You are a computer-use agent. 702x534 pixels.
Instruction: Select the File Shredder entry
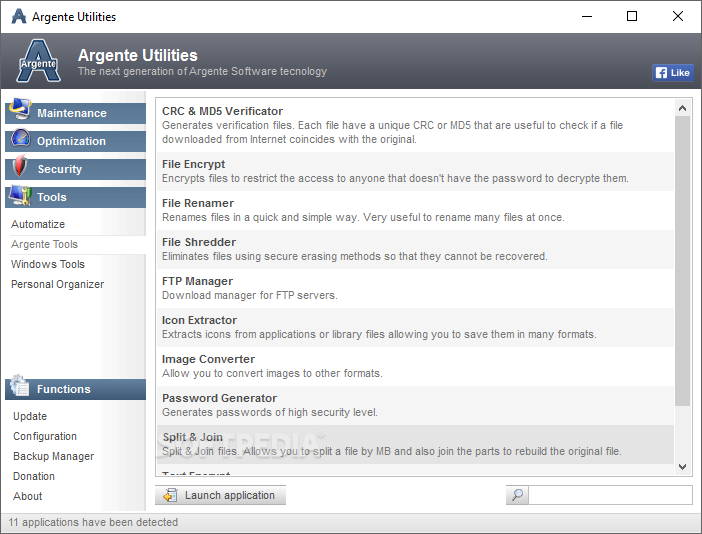415,249
